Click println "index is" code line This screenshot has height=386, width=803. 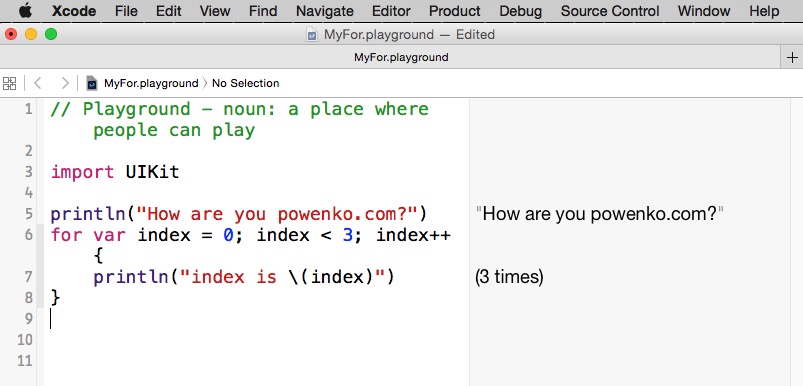coord(244,277)
